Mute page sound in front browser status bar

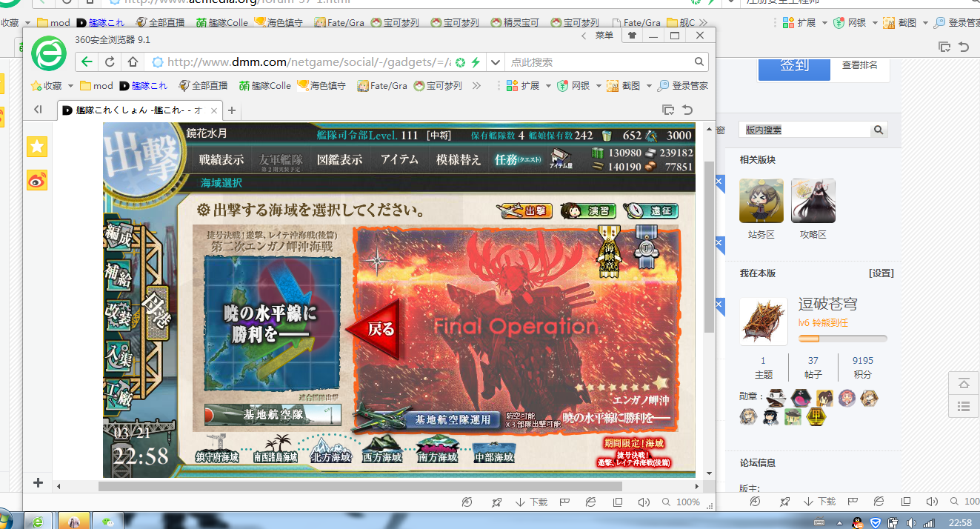pos(644,502)
